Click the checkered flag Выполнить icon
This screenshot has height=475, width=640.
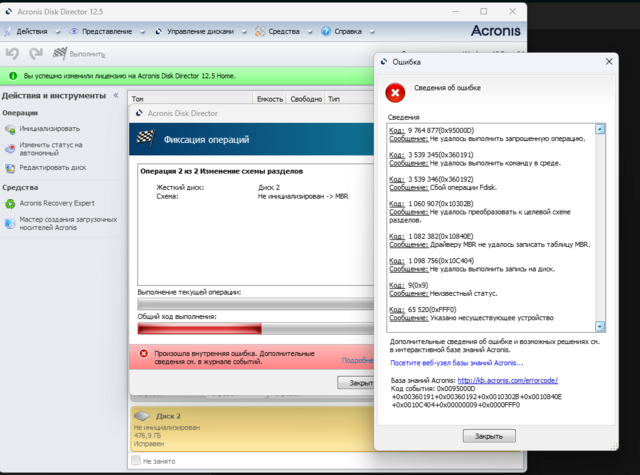coord(60,53)
